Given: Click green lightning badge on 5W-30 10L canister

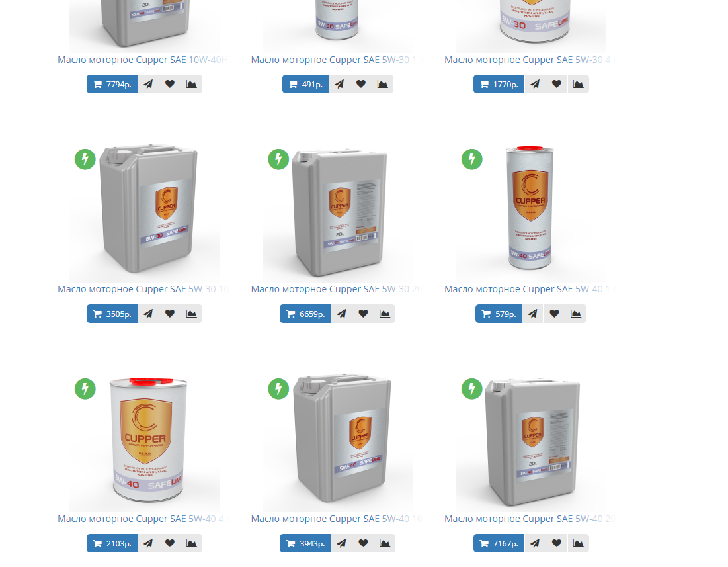Looking at the screenshot, I should (x=85, y=159).
